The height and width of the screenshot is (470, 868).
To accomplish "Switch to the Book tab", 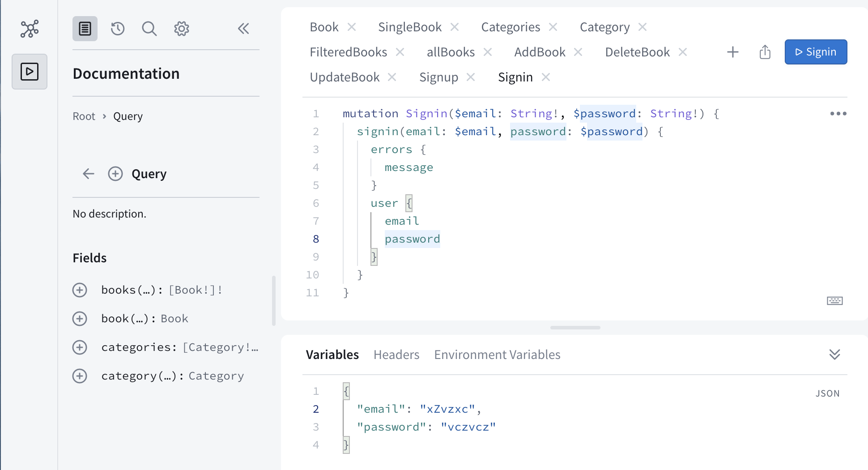I will click(x=324, y=27).
